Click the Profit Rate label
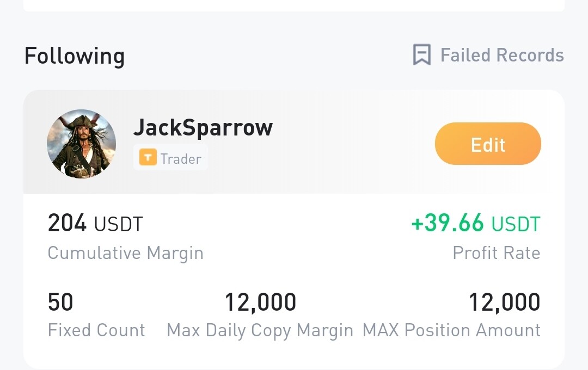The image size is (588, 370). [x=497, y=252]
